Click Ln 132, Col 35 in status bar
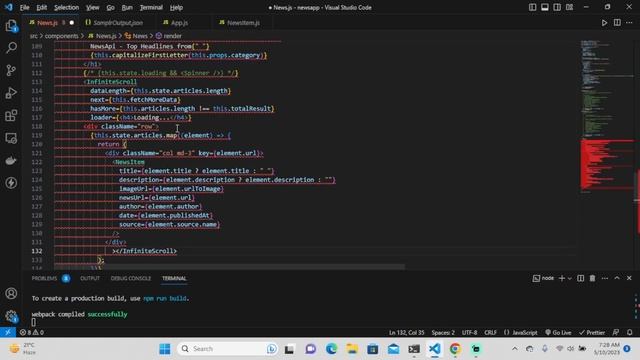 coord(407,332)
